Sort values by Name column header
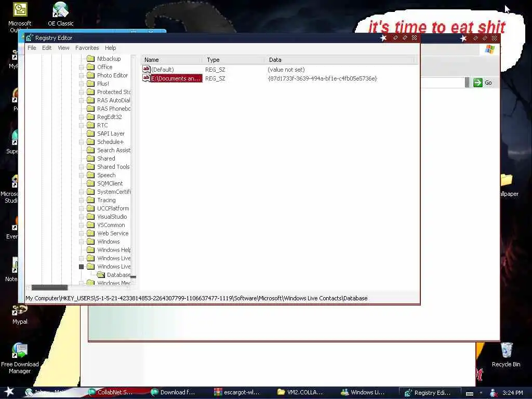This screenshot has height=399, width=532. [x=172, y=60]
